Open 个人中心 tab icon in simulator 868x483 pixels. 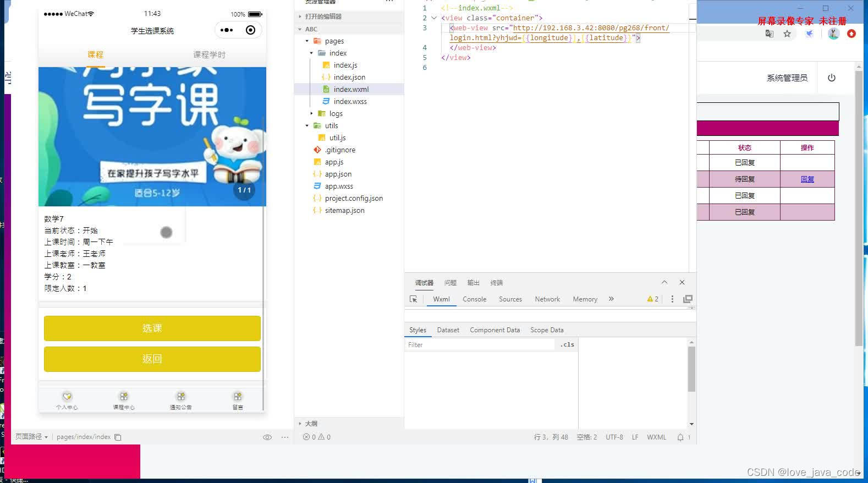click(67, 397)
